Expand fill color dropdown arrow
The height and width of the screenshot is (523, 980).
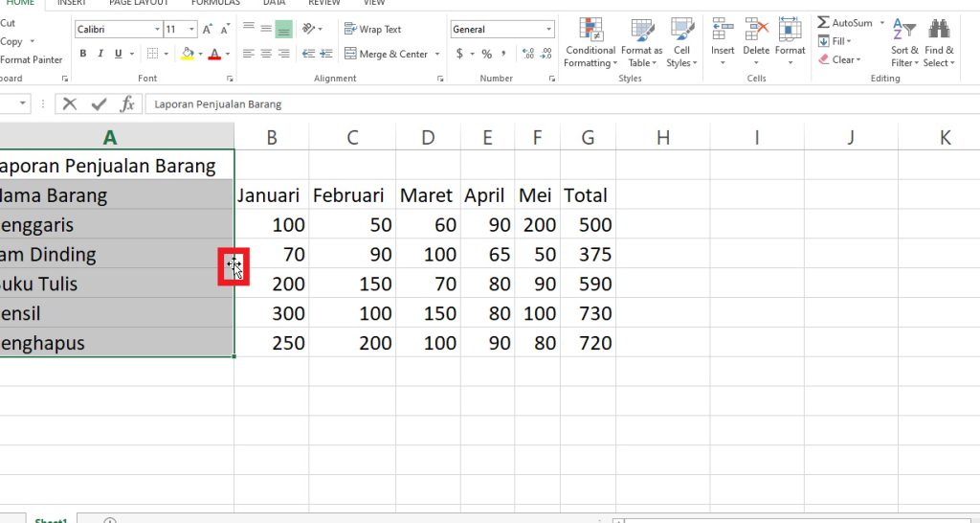click(200, 54)
